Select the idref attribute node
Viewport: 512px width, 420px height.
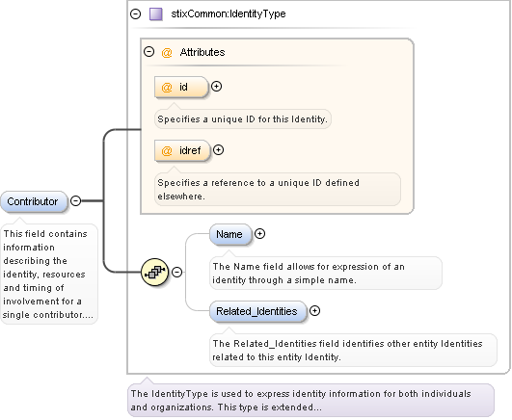[x=182, y=151]
